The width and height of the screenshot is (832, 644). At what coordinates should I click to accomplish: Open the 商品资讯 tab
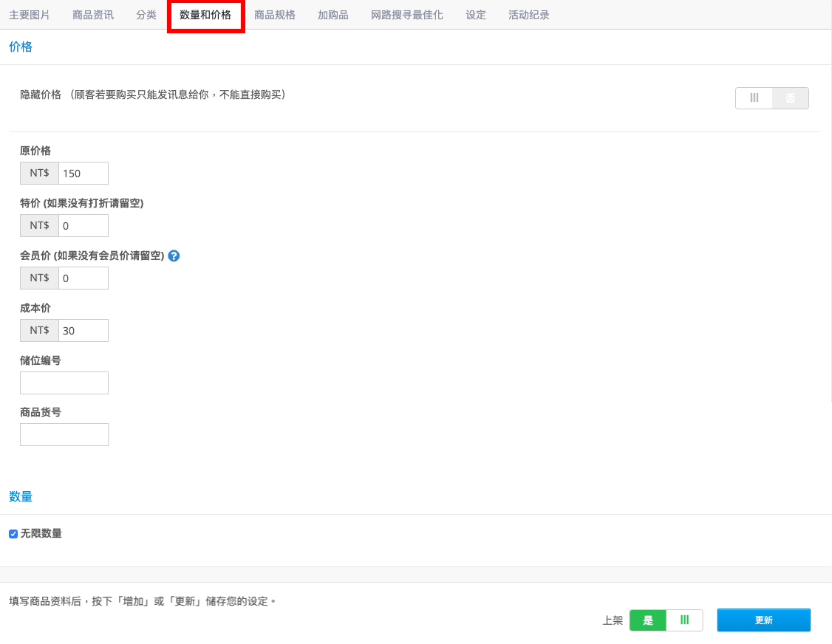(x=92, y=14)
